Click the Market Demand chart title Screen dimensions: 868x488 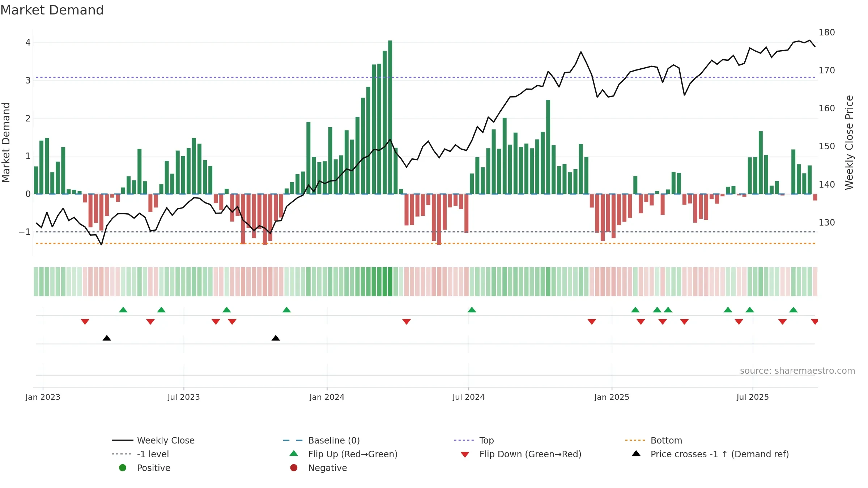click(52, 10)
